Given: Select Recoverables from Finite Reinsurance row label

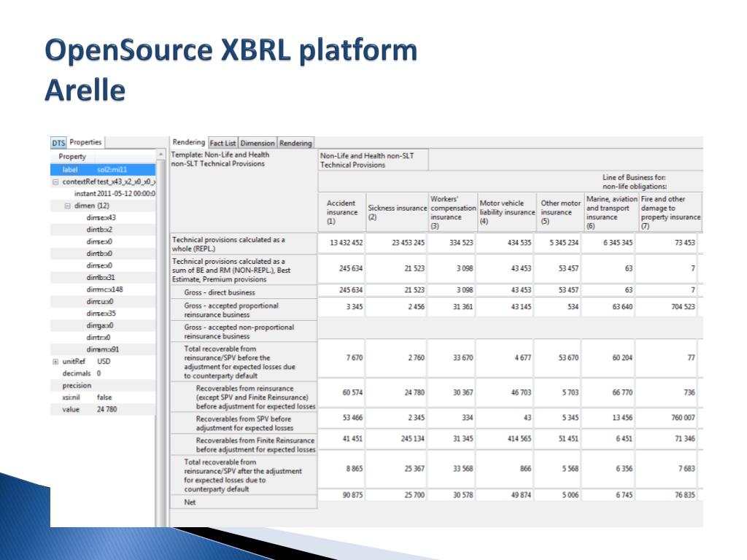Looking at the screenshot, I should 244,445.
